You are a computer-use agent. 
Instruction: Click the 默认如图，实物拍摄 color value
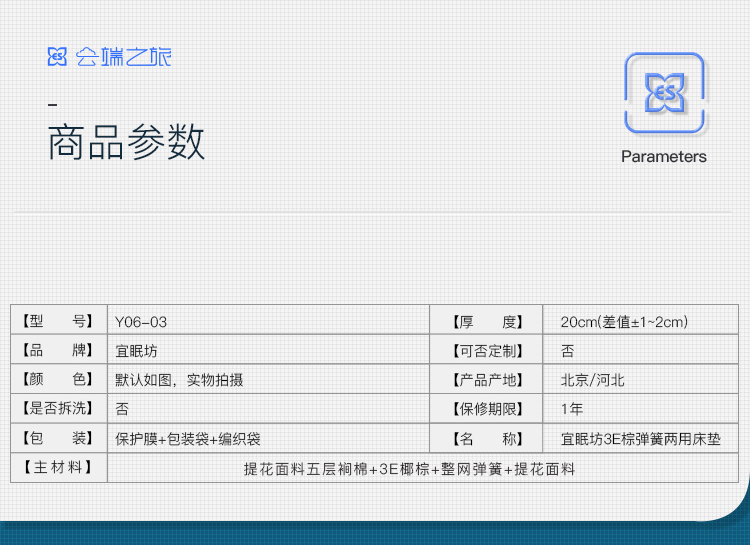179,380
